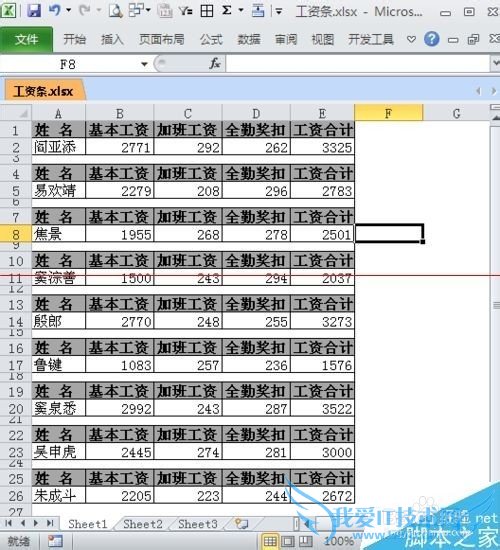Screen dimensions: 500x550
Task: Open the 文件 File tab
Action: point(27,39)
